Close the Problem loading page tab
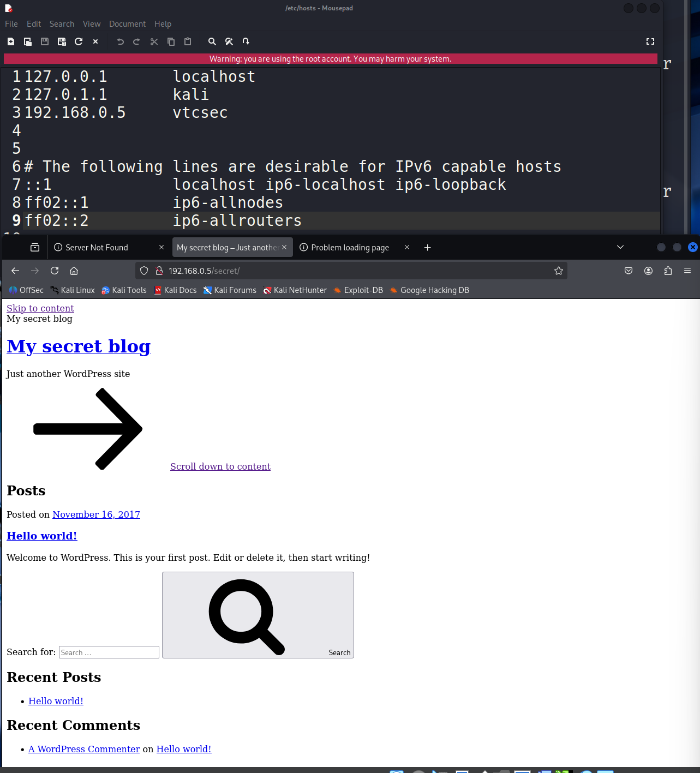The width and height of the screenshot is (700, 773). pyautogui.click(x=407, y=248)
